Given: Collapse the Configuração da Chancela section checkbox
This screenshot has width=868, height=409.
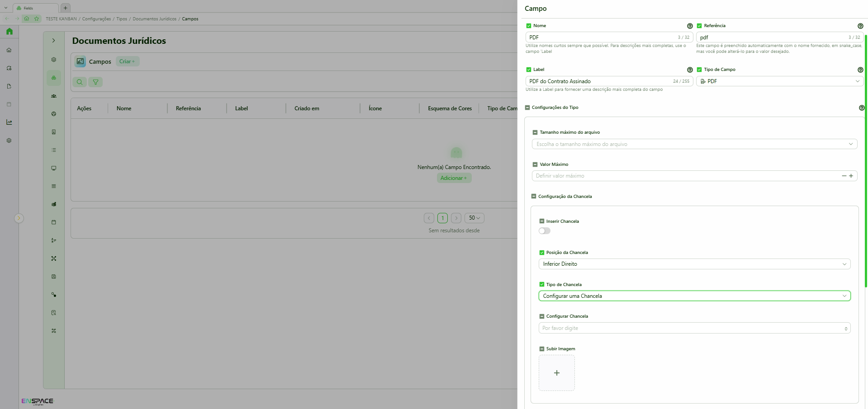Looking at the screenshot, I should point(534,197).
